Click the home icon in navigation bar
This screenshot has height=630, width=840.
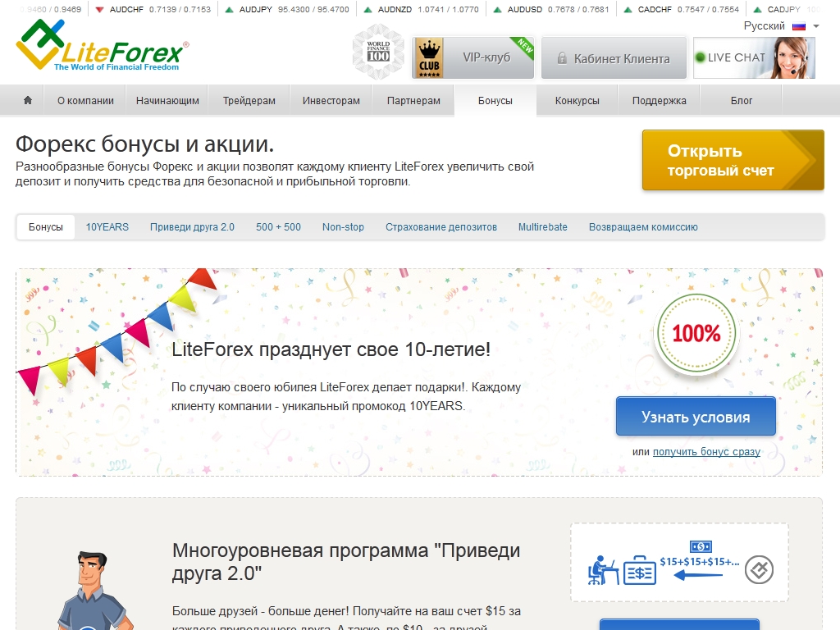coord(28,101)
